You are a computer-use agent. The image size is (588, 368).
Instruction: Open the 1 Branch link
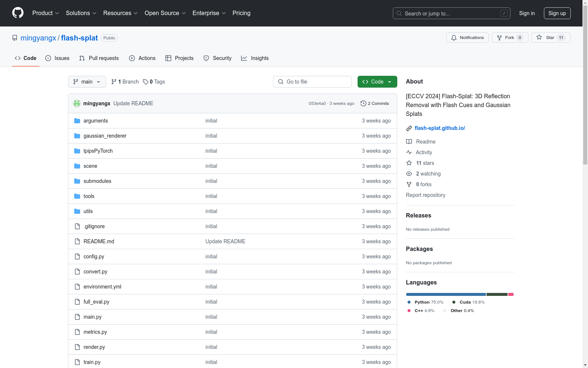click(x=125, y=82)
